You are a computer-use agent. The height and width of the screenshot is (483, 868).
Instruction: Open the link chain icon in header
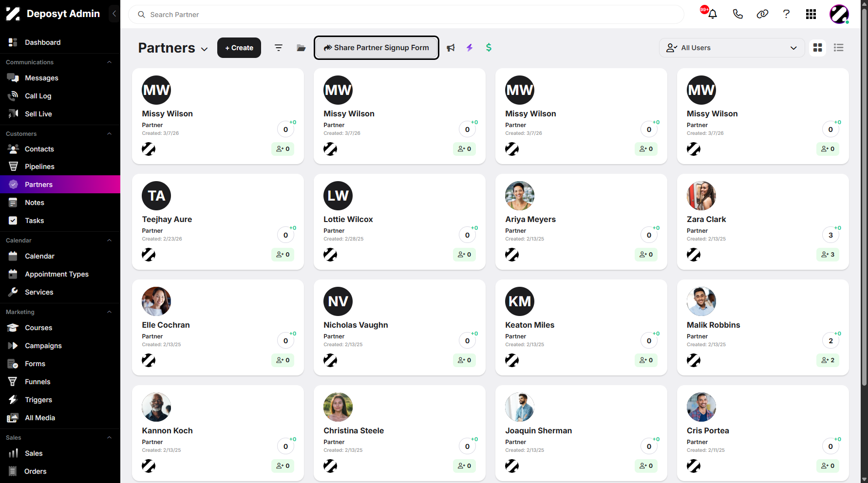click(x=762, y=14)
